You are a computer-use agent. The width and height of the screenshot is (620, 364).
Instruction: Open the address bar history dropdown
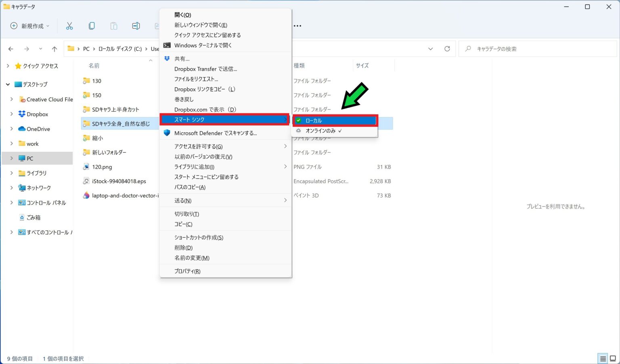coord(430,48)
